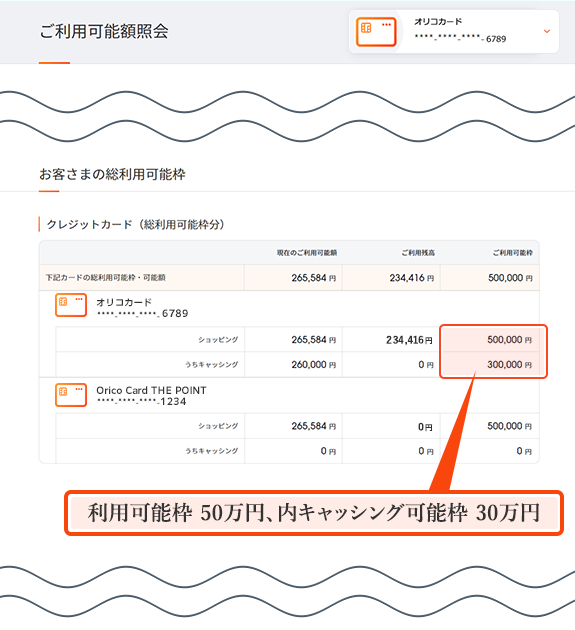Click the ご利用残高 column header
Screen dimensions: 575x630
click(x=418, y=253)
